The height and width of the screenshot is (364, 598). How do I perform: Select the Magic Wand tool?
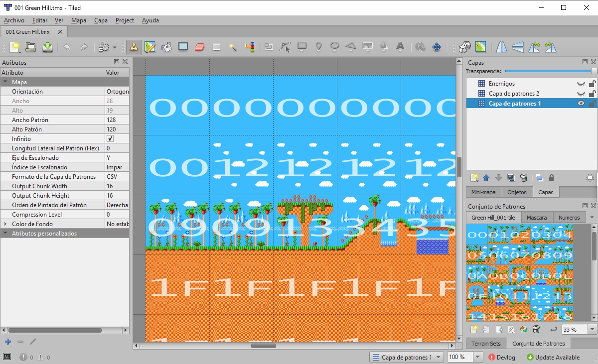click(233, 47)
